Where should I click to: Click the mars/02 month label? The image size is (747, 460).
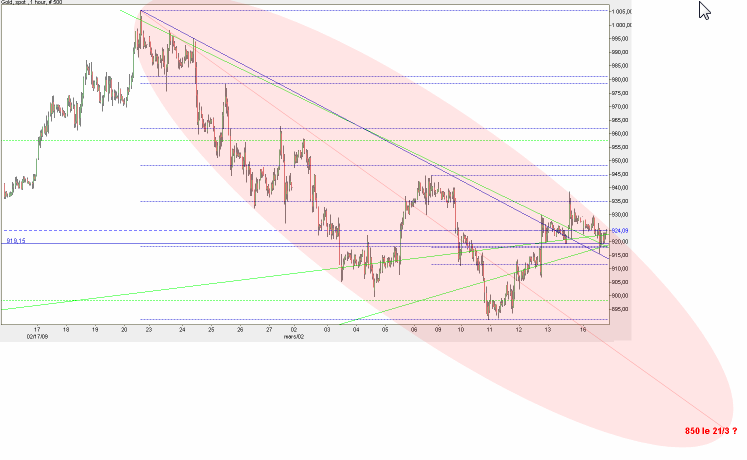(x=294, y=336)
